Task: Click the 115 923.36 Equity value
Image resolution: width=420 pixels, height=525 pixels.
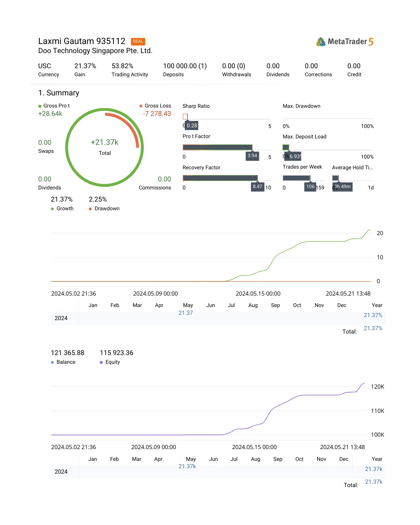Action: pos(117,353)
